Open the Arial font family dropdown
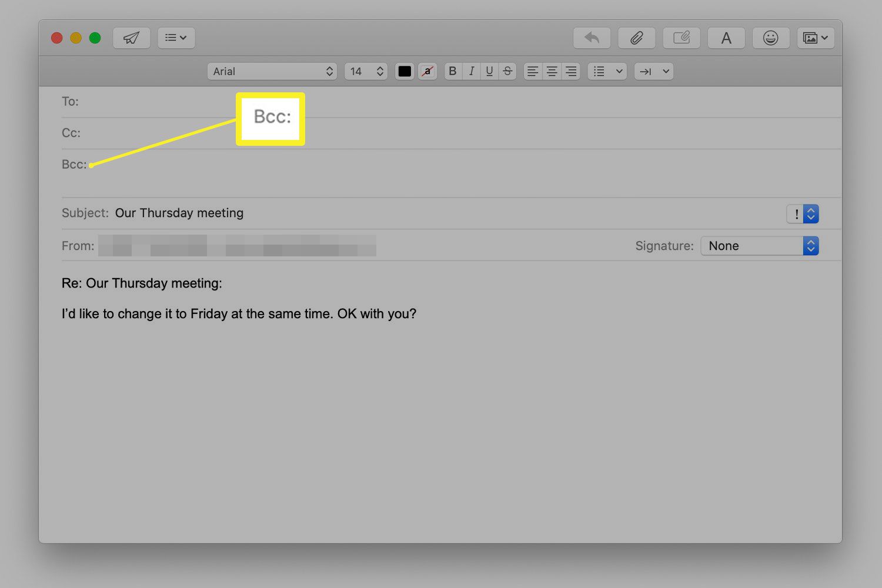This screenshot has height=588, width=882. coord(272,71)
